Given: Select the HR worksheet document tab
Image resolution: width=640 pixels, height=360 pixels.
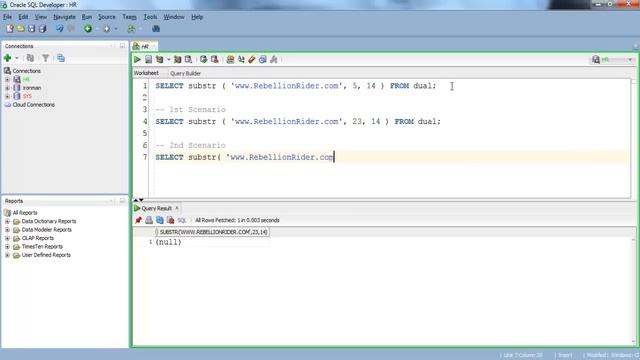Looking at the screenshot, I should 144,46.
